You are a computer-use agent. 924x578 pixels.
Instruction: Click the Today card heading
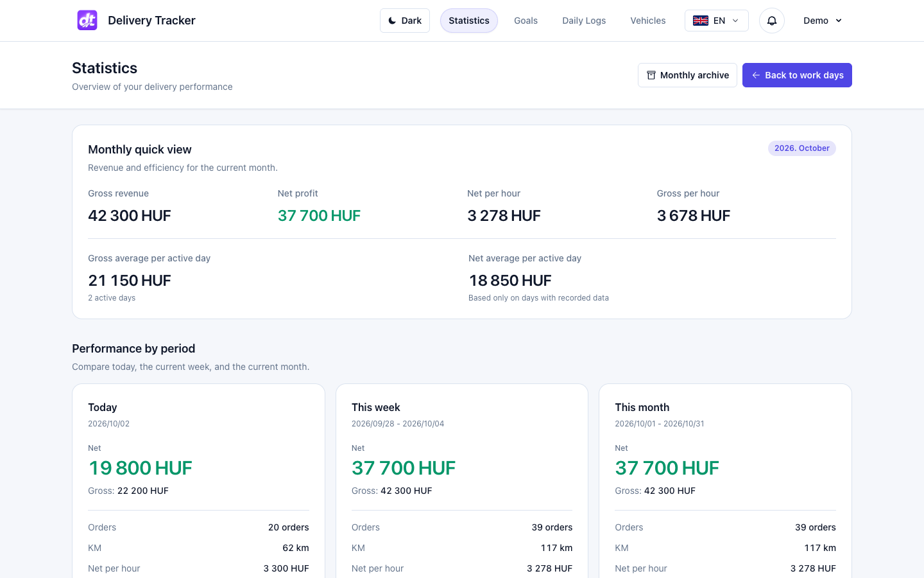click(103, 407)
